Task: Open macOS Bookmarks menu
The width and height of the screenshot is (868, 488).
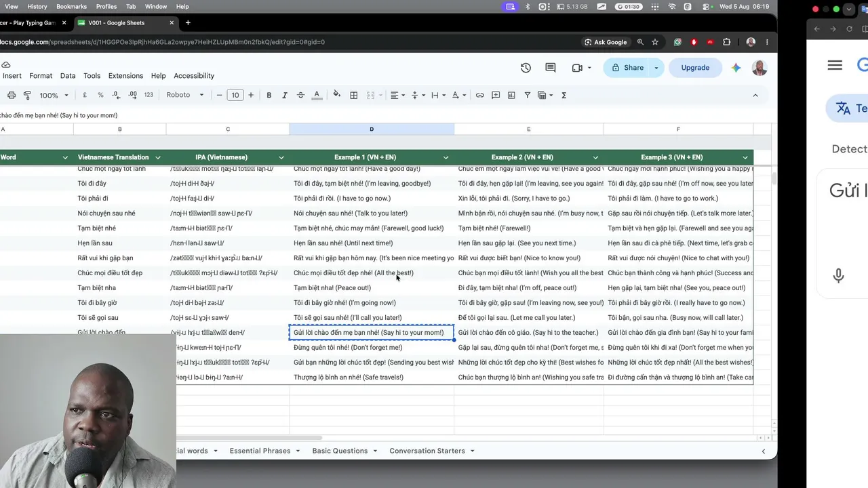Action: (x=72, y=7)
